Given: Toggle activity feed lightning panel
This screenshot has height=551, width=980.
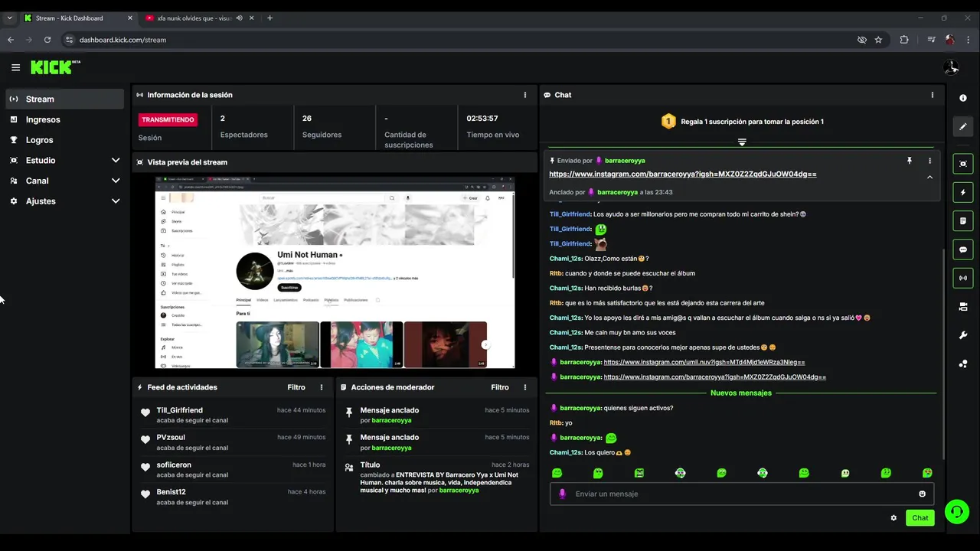Looking at the screenshot, I should pos(963,192).
